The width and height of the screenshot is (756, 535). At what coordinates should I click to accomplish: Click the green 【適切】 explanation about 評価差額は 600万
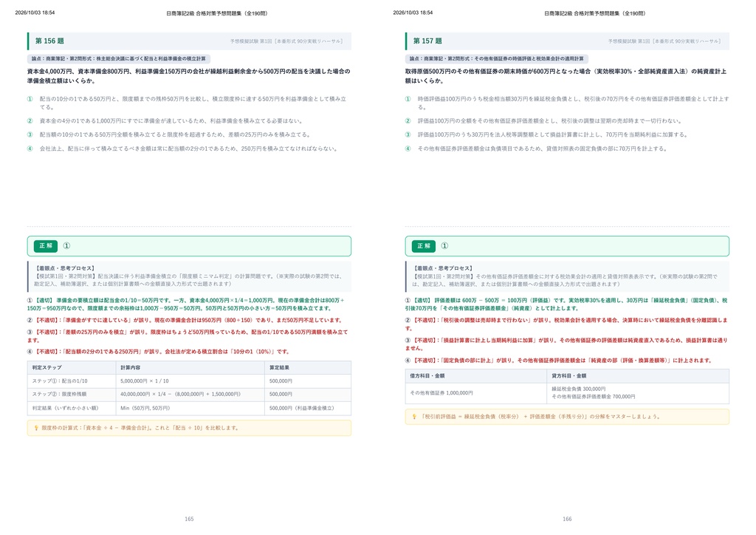[x=566, y=304]
